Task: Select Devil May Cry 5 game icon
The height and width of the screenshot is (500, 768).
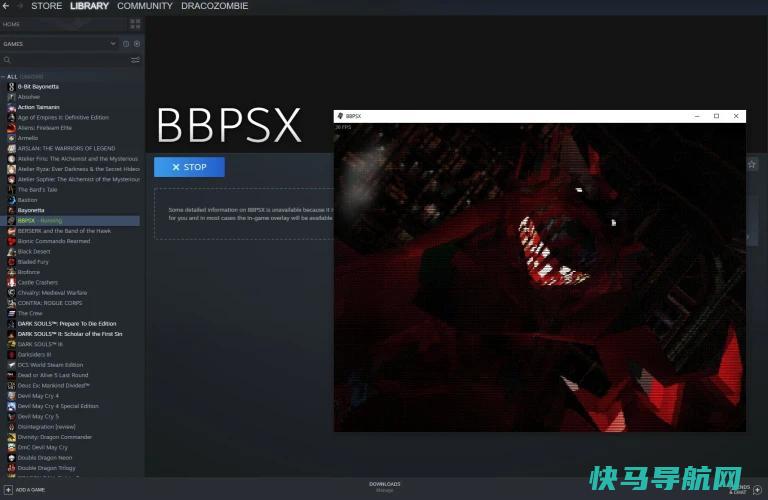Action: point(11,416)
